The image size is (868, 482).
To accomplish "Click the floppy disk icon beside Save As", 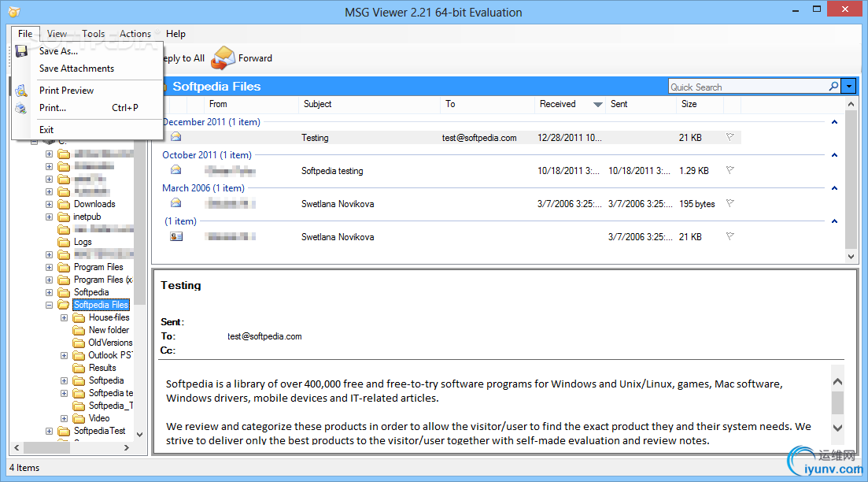I will pyautogui.click(x=21, y=51).
